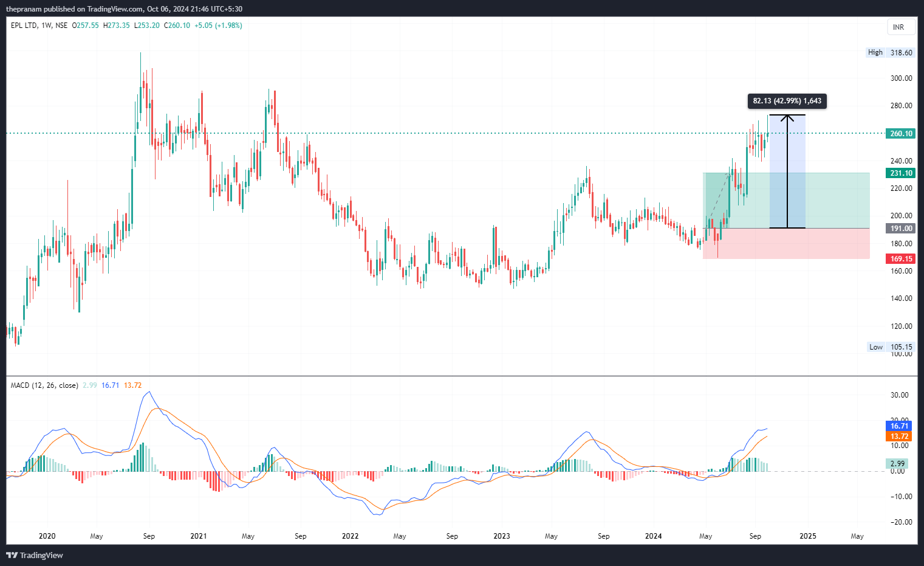Click the 2024 label on time axis
924x566 pixels.
pos(654,536)
